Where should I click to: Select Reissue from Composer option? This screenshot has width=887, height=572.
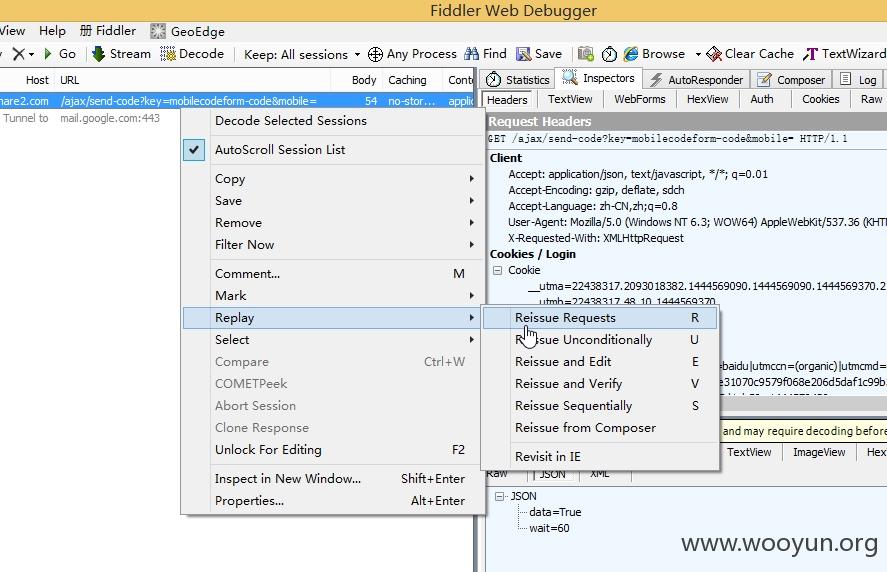point(600,428)
